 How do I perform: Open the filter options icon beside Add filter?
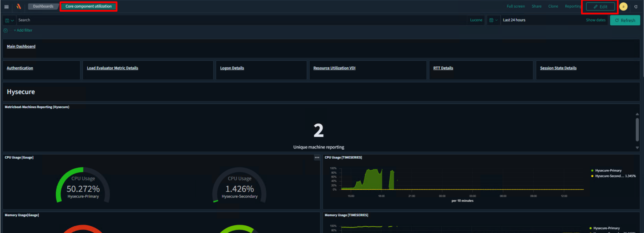(x=5, y=30)
